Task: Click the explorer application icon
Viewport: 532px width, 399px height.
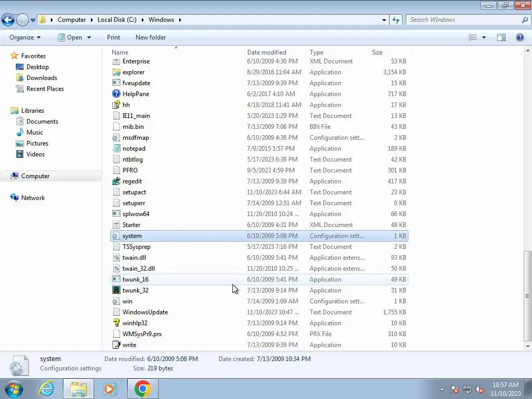Action: (116, 72)
